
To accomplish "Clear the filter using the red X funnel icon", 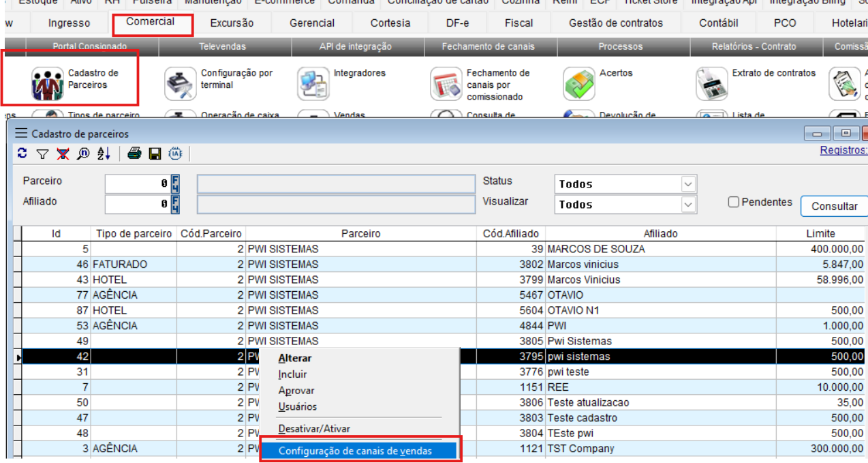I will coord(62,153).
